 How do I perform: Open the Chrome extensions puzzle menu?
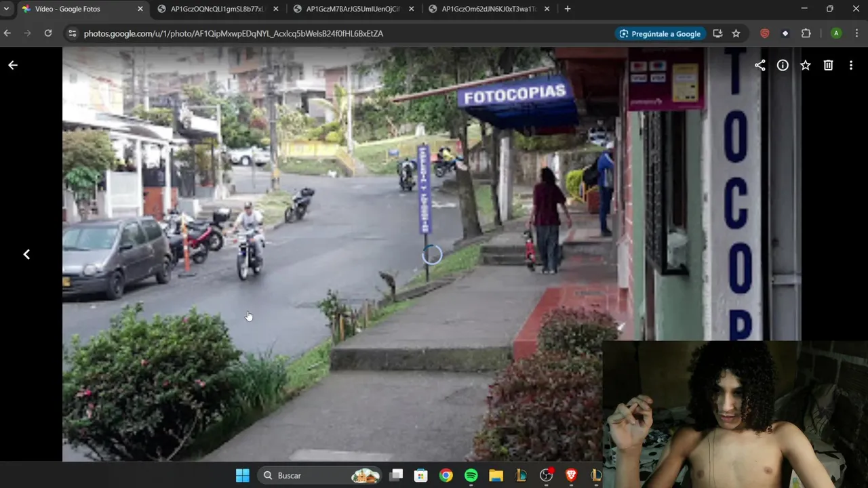[x=806, y=33]
